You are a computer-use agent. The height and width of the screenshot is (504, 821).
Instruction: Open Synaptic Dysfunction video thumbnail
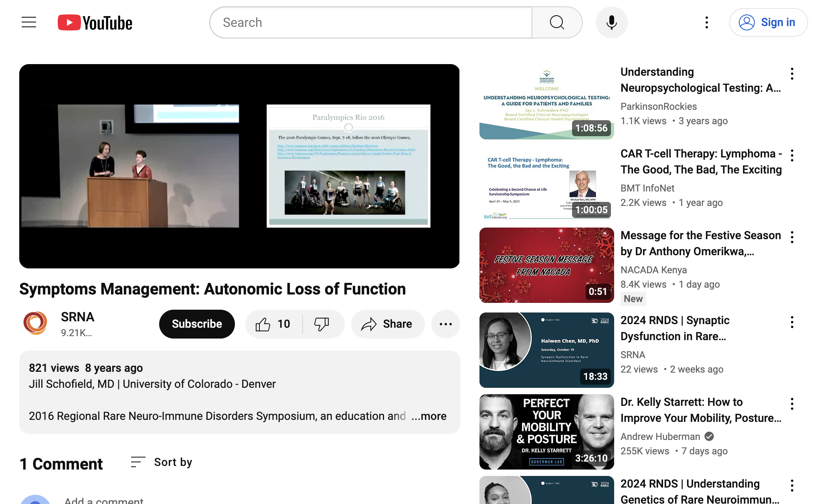click(x=546, y=350)
